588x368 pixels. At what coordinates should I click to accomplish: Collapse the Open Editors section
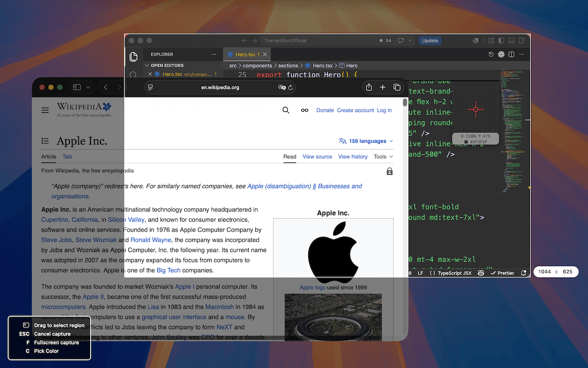tap(164, 65)
